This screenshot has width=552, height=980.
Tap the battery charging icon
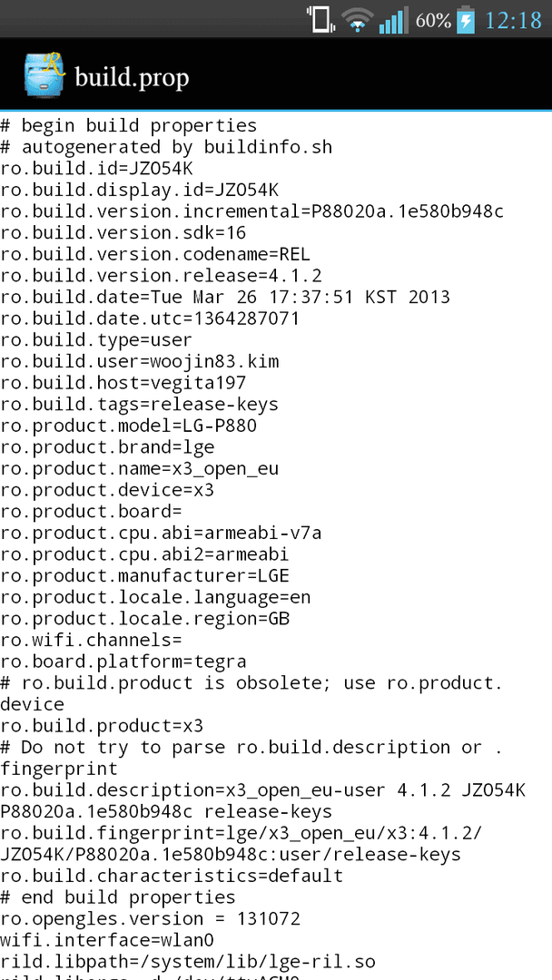point(466,19)
